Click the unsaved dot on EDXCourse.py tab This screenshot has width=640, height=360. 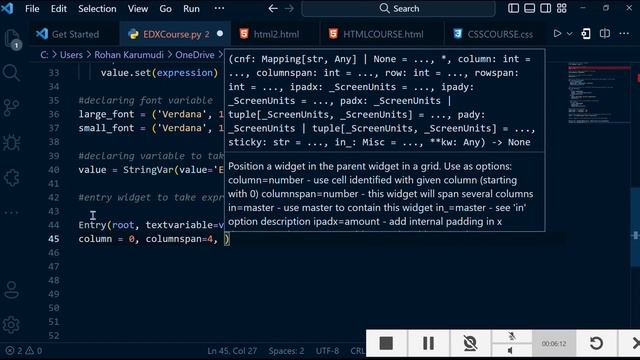[x=220, y=34]
